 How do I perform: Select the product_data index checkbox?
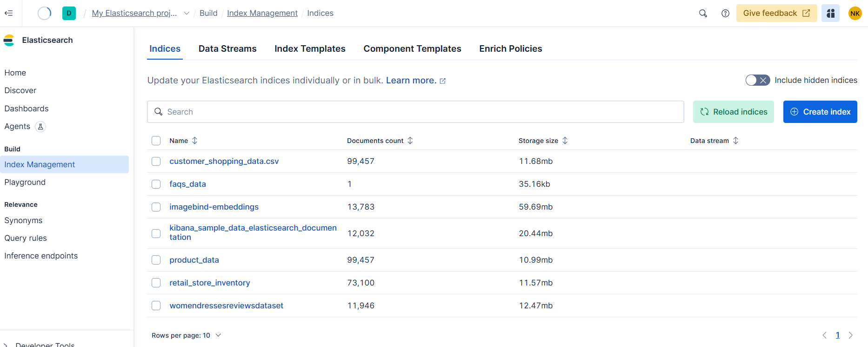point(156,260)
